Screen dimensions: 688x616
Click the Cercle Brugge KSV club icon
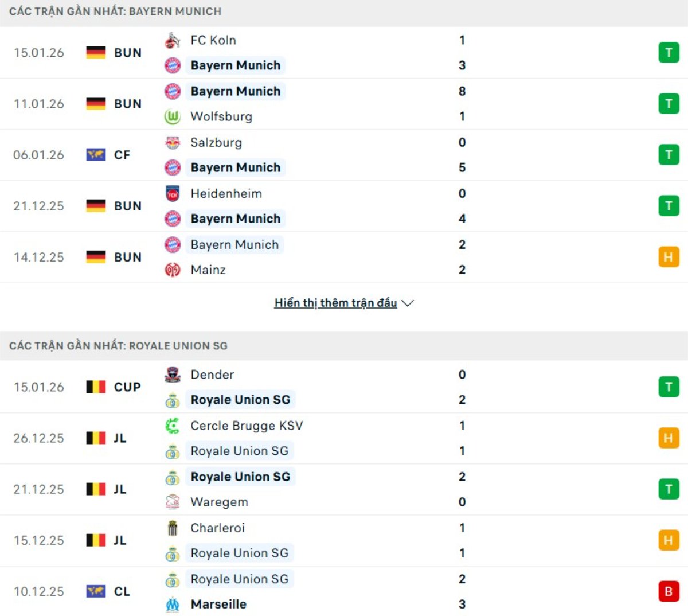[x=172, y=426]
